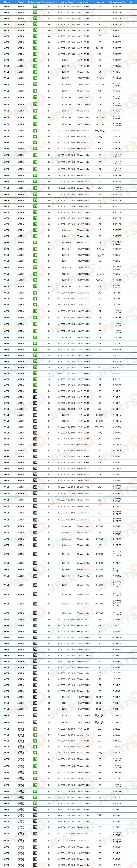This screenshot has width=137, height=868.
Task: Select the 'Oznaczenie silnika' column header
Action: (x=117, y=2)
